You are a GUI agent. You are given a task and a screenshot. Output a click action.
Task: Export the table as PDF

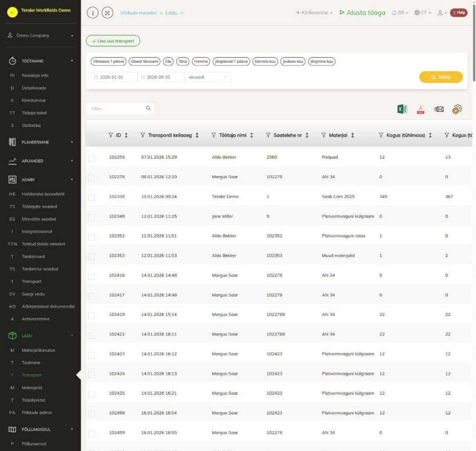coord(420,109)
